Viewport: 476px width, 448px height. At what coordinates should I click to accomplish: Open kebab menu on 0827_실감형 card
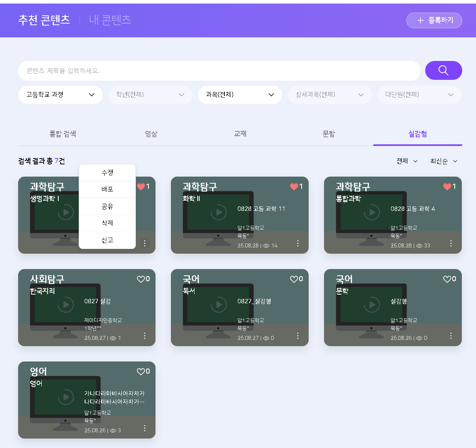coord(298,336)
